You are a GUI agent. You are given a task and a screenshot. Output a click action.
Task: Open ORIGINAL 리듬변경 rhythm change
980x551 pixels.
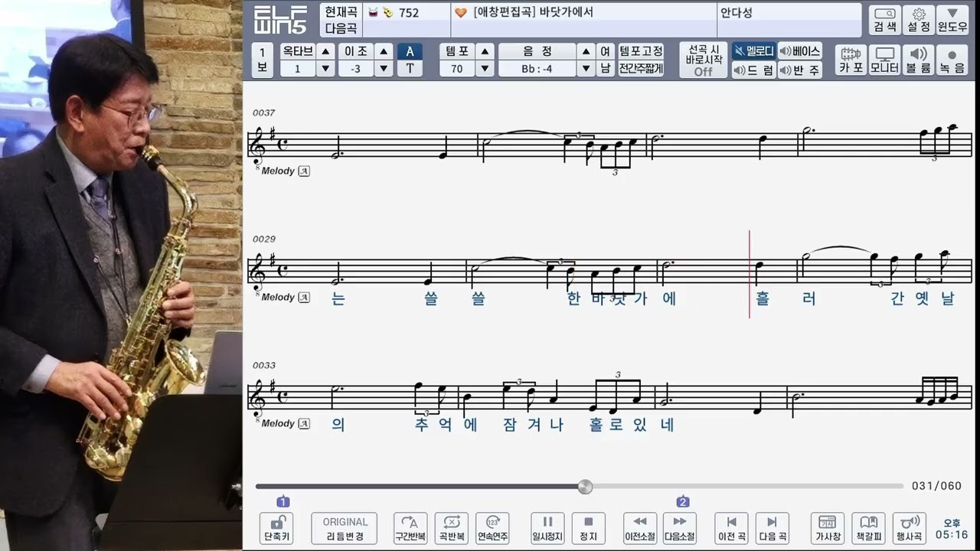345,528
